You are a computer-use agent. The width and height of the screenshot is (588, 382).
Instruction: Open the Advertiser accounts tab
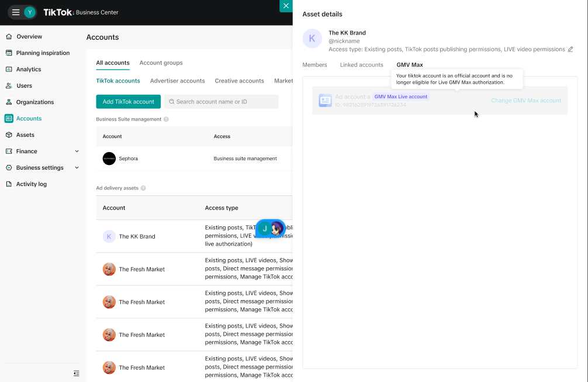coord(177,81)
